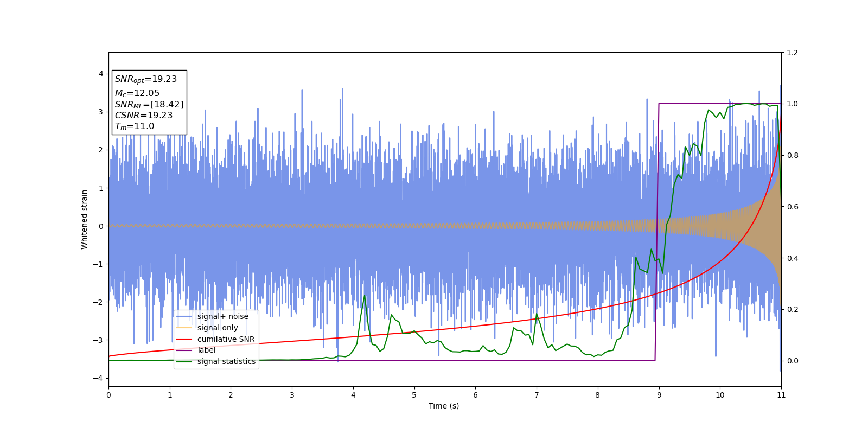Click right-axis tick label 1.2
The height and width of the screenshot is (434, 868).
[x=792, y=53]
